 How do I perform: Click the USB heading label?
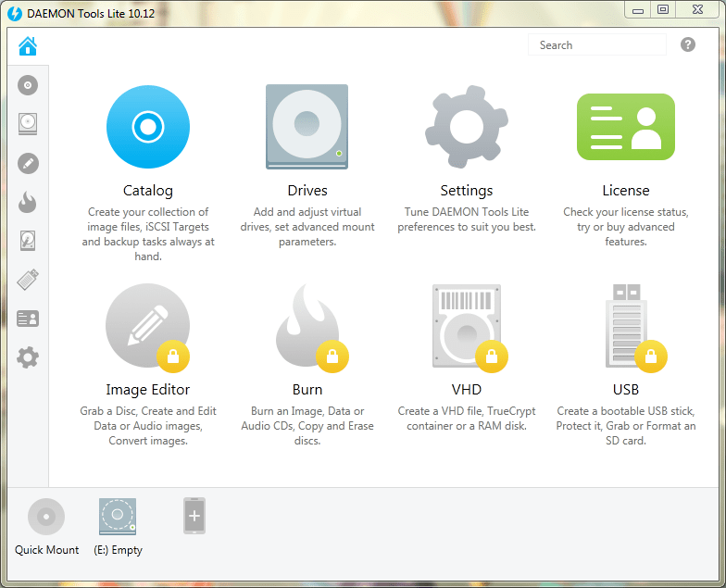click(x=626, y=390)
